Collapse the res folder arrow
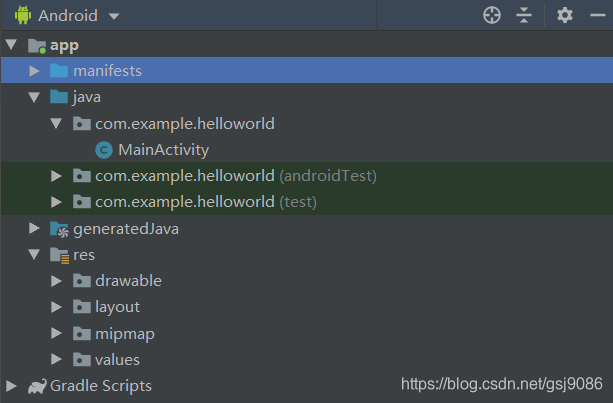This screenshot has width=613, height=403. [x=34, y=254]
